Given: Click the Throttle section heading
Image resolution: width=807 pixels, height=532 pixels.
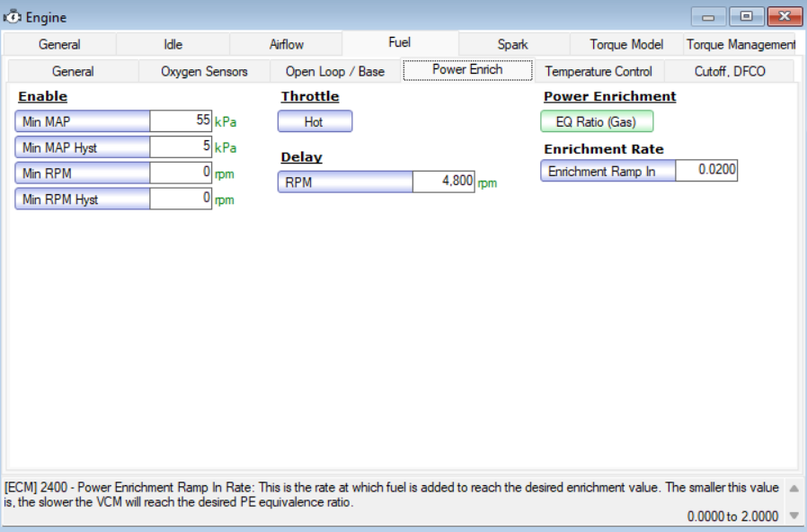Looking at the screenshot, I should click(x=310, y=97).
